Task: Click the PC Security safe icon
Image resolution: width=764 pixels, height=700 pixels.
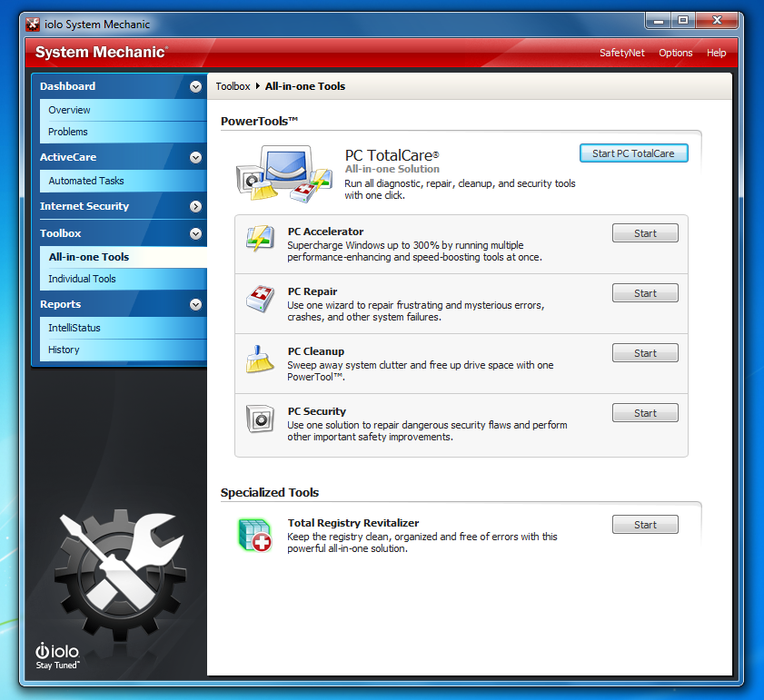Action: 260,419
